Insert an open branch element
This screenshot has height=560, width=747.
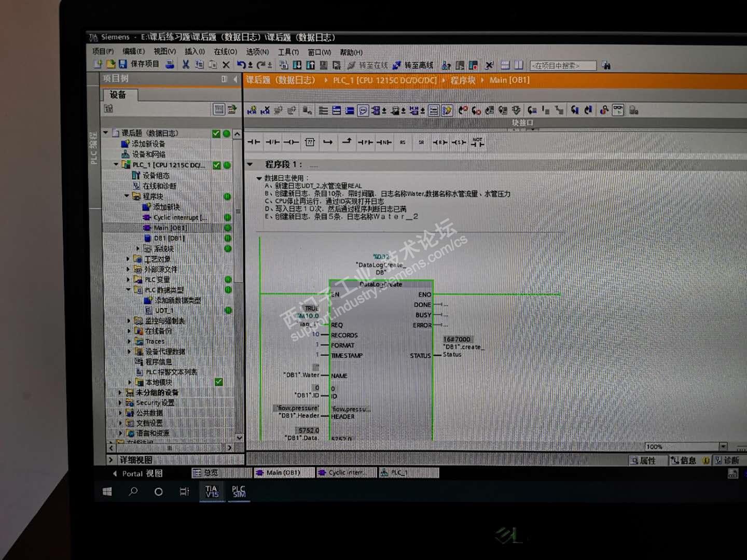(x=328, y=142)
